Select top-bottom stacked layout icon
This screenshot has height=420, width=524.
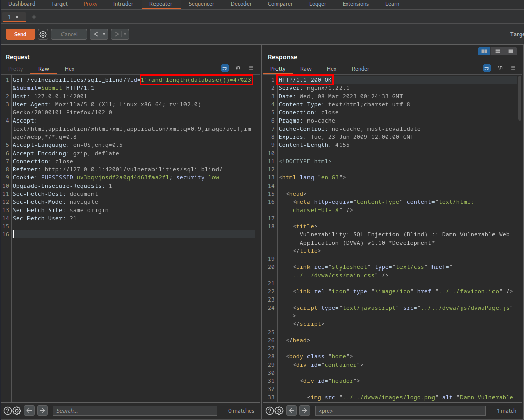coord(498,51)
